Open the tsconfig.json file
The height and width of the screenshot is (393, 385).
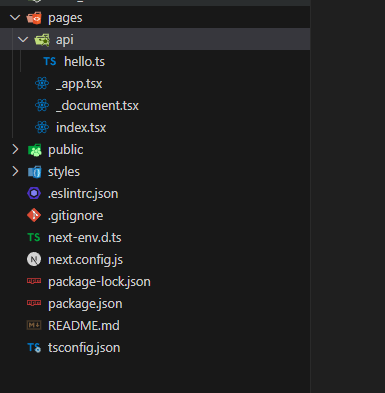click(84, 348)
